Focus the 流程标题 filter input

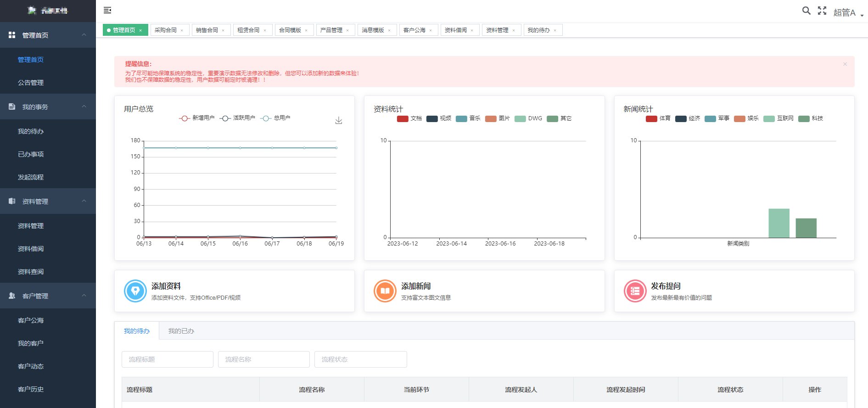pyautogui.click(x=168, y=359)
